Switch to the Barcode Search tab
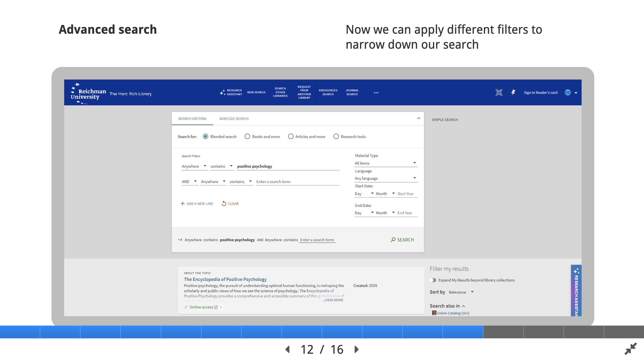 click(234, 119)
